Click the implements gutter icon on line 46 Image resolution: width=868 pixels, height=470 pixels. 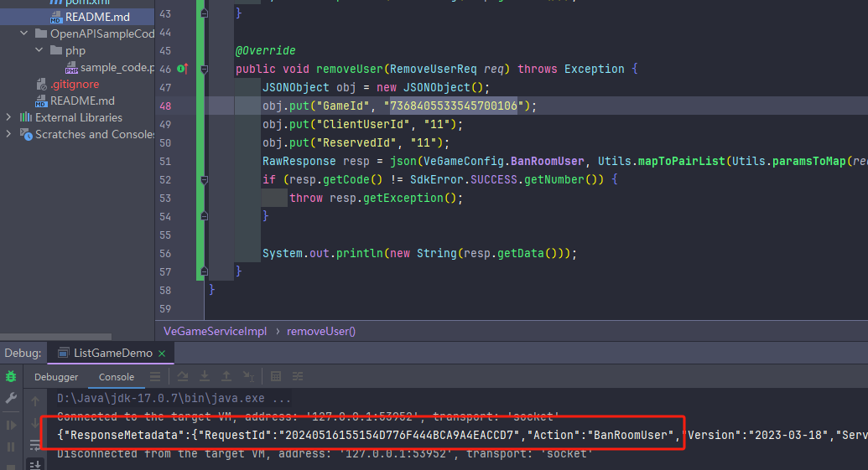pyautogui.click(x=183, y=69)
